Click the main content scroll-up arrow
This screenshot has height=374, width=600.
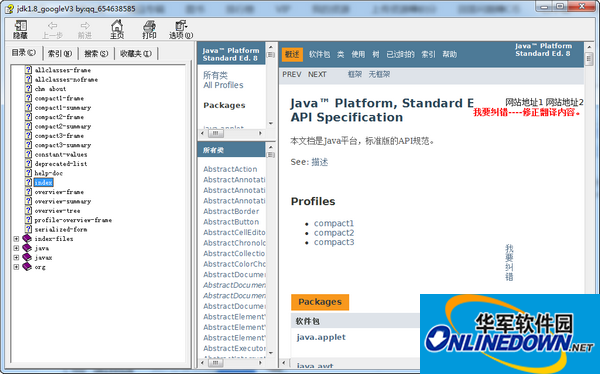pyautogui.click(x=589, y=47)
